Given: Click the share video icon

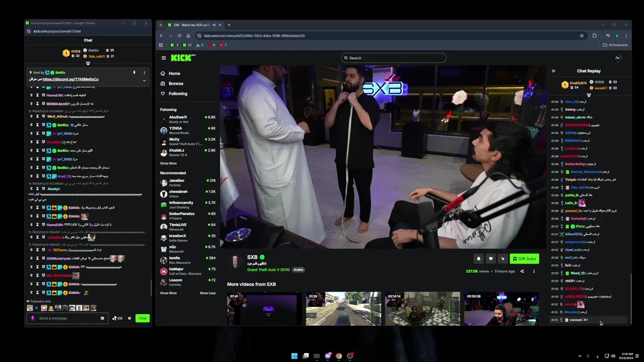Looking at the screenshot, I should click(x=522, y=271).
